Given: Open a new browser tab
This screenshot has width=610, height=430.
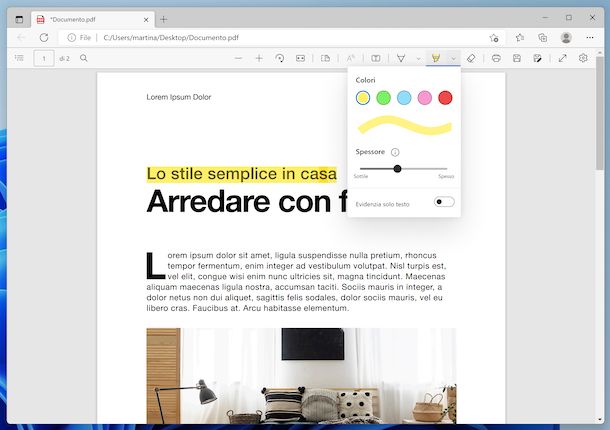Looking at the screenshot, I should click(x=164, y=19).
